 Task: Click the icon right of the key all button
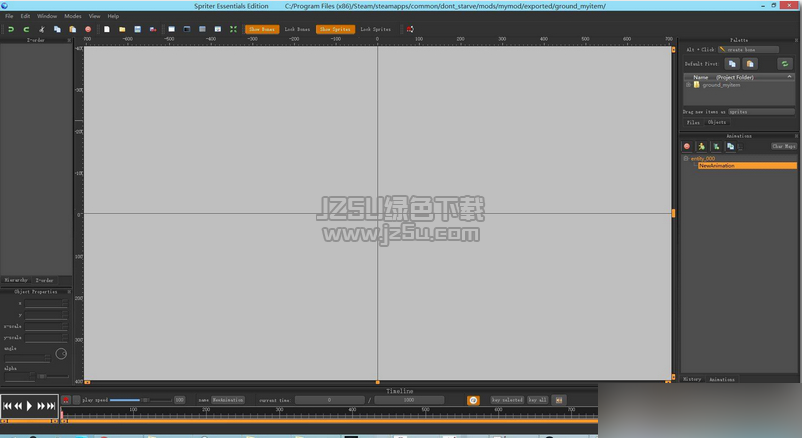pyautogui.click(x=559, y=400)
